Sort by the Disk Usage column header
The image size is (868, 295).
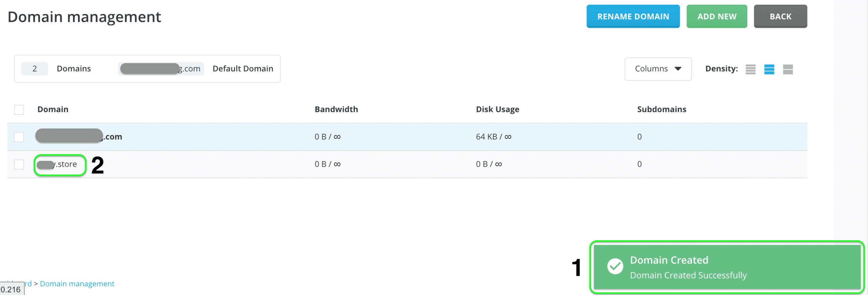(497, 109)
